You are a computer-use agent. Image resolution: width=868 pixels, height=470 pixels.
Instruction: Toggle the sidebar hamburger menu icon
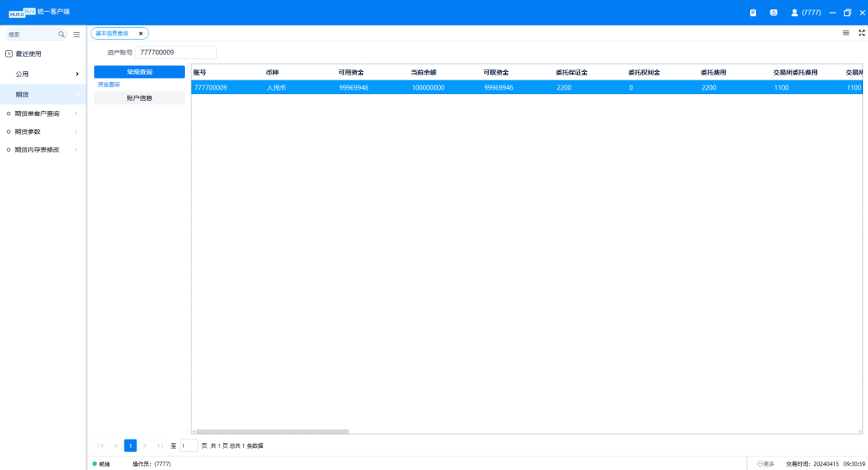pos(76,35)
